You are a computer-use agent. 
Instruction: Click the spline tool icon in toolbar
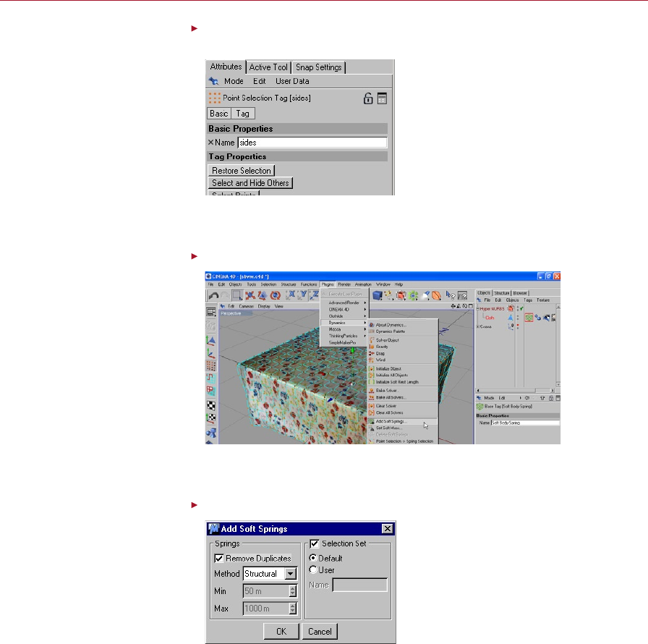point(388,295)
